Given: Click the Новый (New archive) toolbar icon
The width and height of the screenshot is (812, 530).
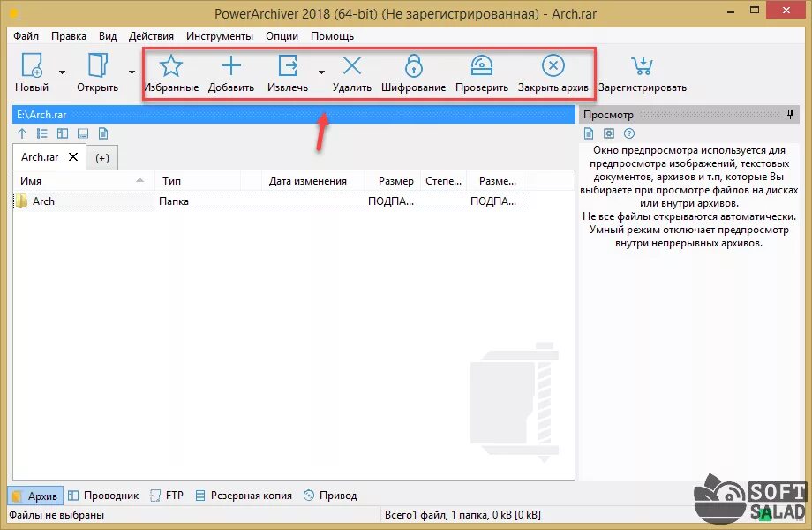Looking at the screenshot, I should [32, 65].
